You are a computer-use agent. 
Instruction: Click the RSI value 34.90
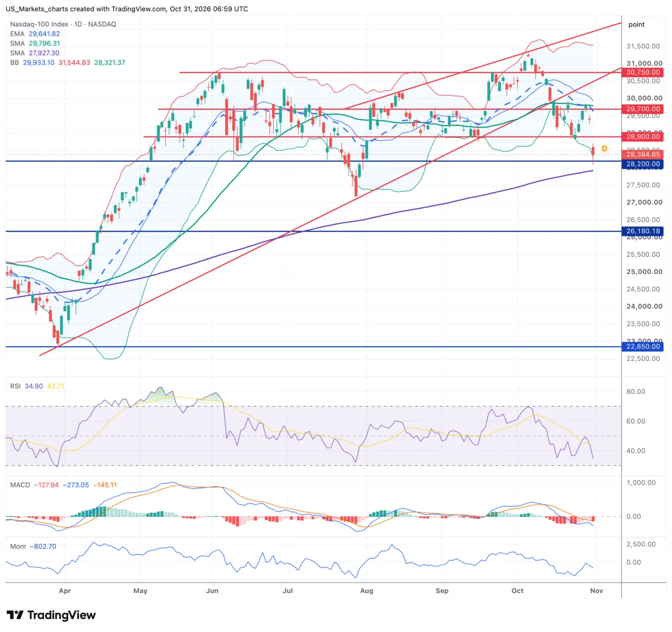pos(34,386)
